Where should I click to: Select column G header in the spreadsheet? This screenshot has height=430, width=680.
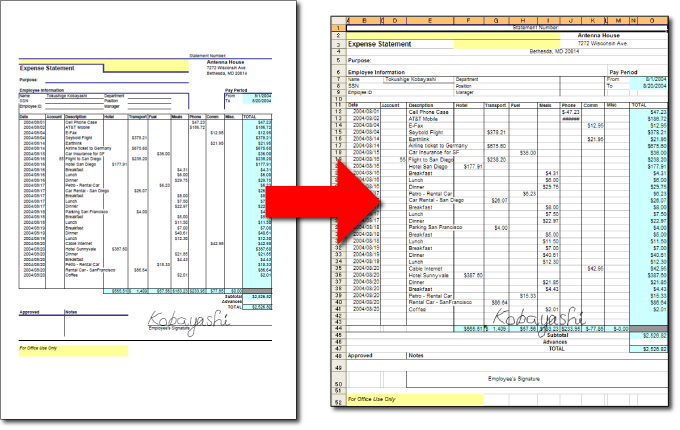pos(496,20)
